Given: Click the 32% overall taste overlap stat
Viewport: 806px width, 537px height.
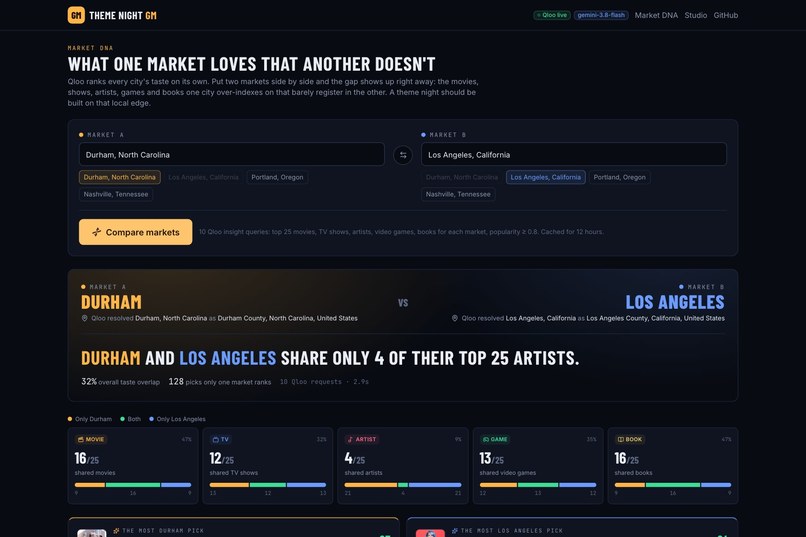Looking at the screenshot, I should 120,382.
